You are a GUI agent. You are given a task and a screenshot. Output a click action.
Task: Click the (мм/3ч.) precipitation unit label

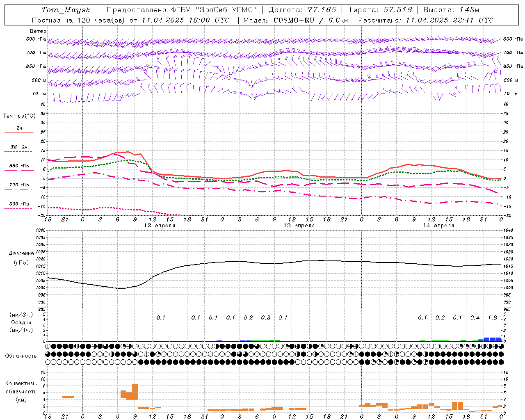21,315
